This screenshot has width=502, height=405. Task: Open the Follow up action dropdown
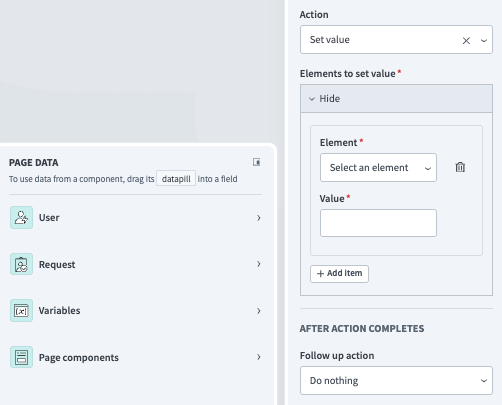tap(396, 380)
